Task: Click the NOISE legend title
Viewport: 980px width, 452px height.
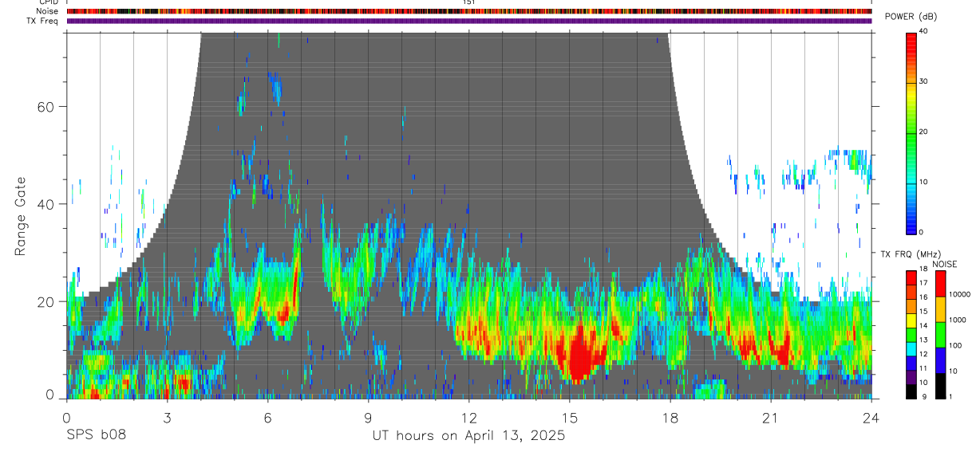Action: [x=944, y=264]
